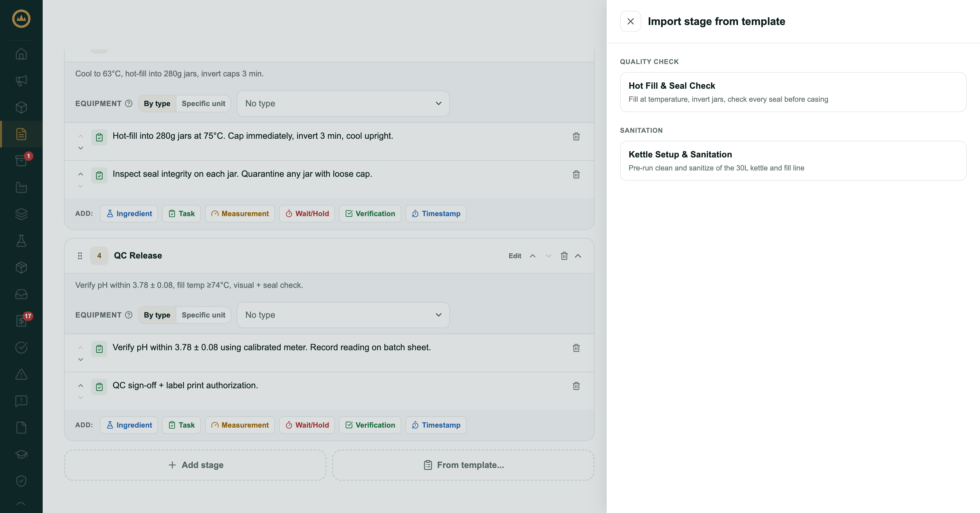Open the lab flask sidebar icon

coord(21,240)
